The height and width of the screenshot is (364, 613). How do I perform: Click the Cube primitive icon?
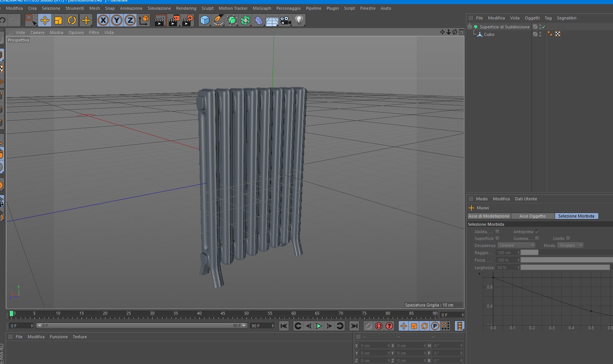point(205,20)
